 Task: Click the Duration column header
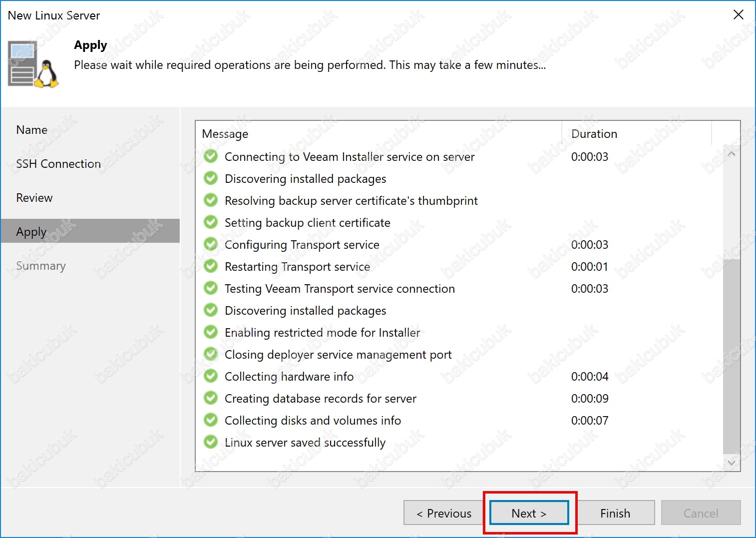tap(637, 133)
